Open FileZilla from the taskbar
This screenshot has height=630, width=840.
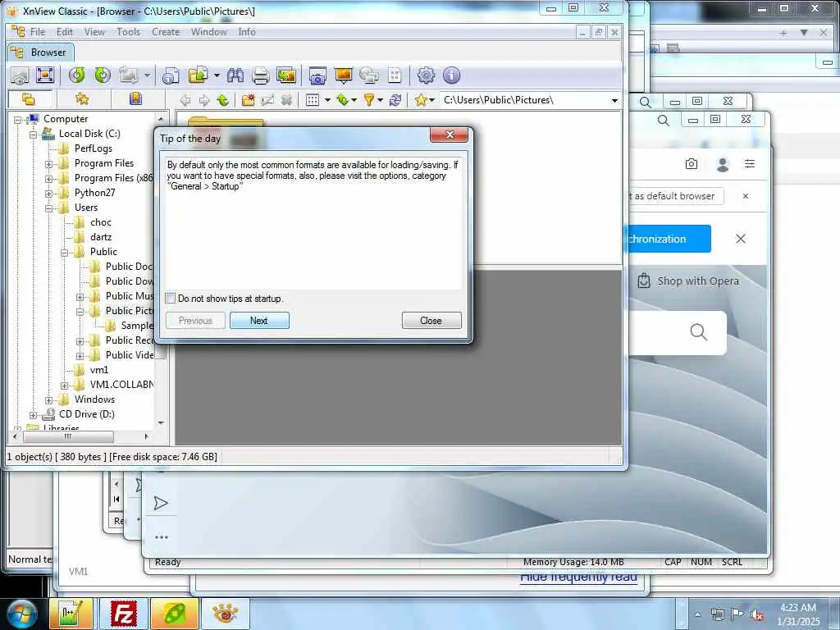[123, 614]
